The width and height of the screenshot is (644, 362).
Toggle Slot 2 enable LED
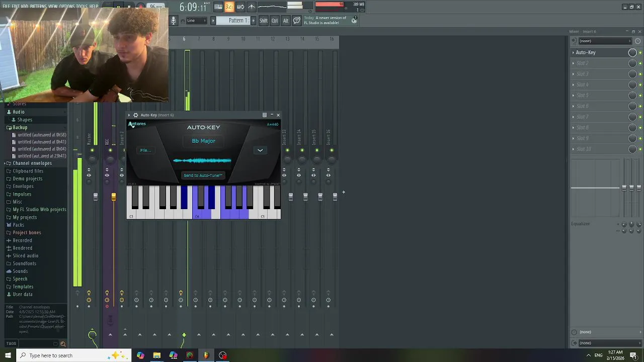tap(640, 63)
